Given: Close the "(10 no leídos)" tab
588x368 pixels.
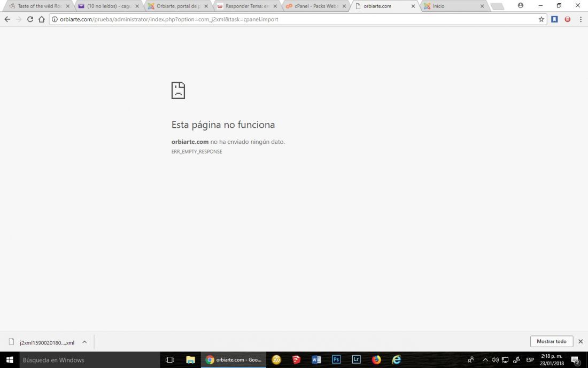Looking at the screenshot, I should click(137, 6).
